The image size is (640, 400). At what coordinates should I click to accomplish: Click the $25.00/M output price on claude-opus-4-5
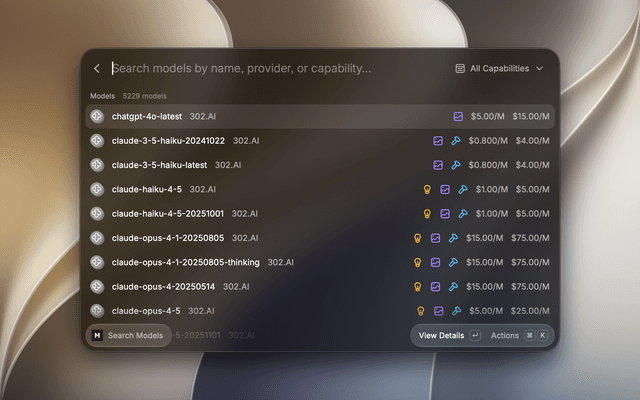tap(530, 311)
